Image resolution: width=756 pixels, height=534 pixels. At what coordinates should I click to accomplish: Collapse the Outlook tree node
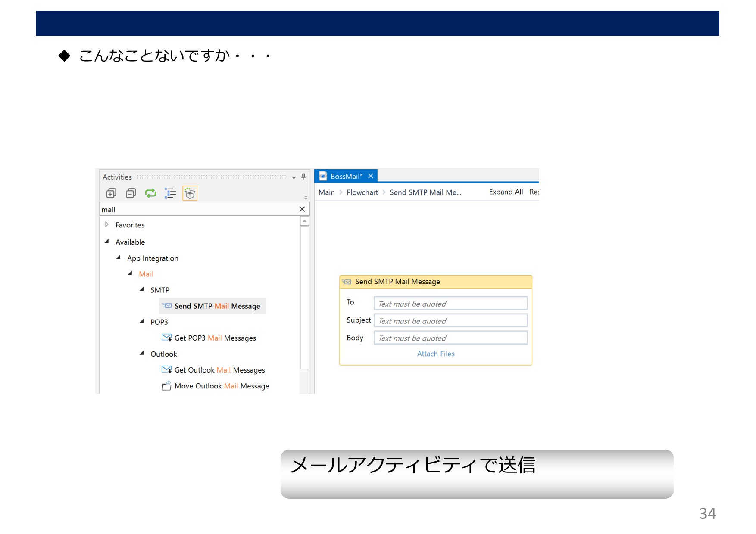pos(142,353)
